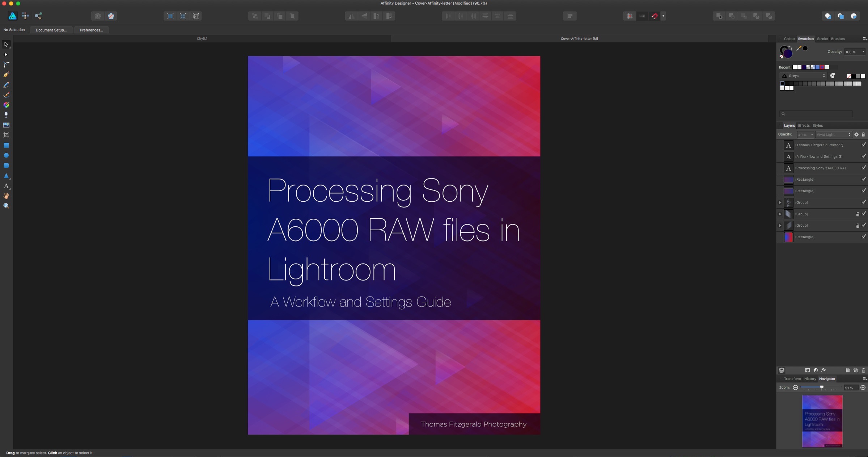Select the Node tool
The height and width of the screenshot is (457, 868).
pos(6,54)
